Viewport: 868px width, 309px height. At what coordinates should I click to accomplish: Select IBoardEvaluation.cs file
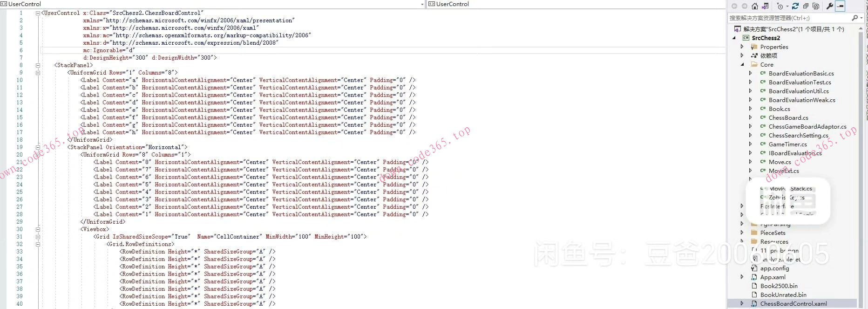pyautogui.click(x=795, y=153)
